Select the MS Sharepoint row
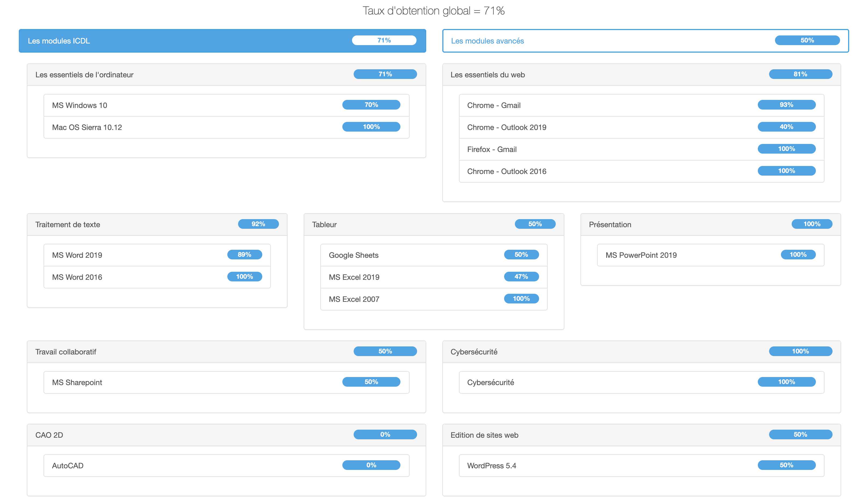Viewport: 868px width, 500px height. [226, 382]
